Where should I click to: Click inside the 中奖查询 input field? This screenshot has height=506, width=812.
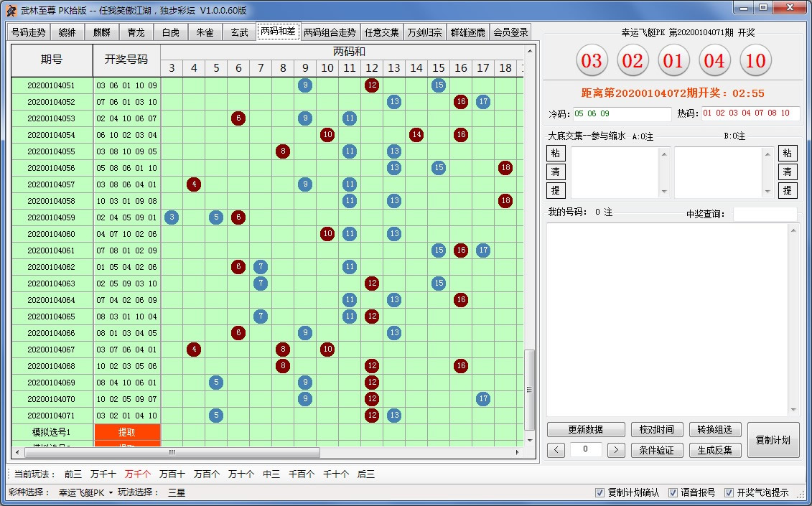pos(765,213)
